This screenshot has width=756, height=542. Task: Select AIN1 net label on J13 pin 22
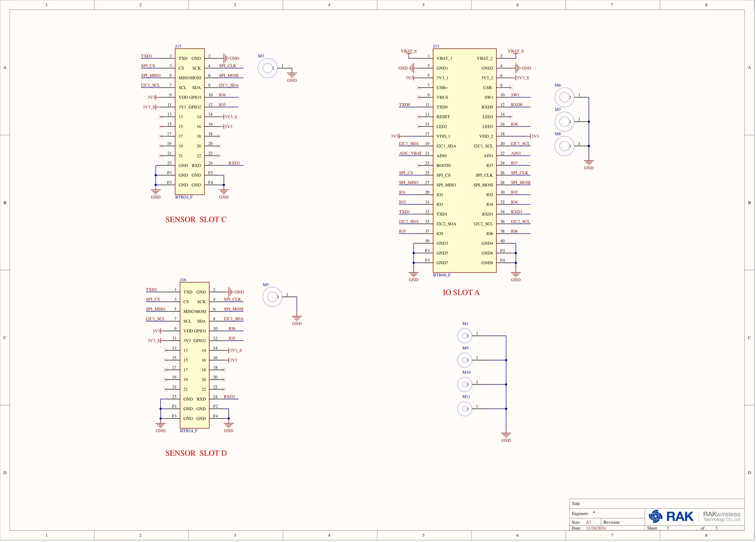tap(516, 153)
